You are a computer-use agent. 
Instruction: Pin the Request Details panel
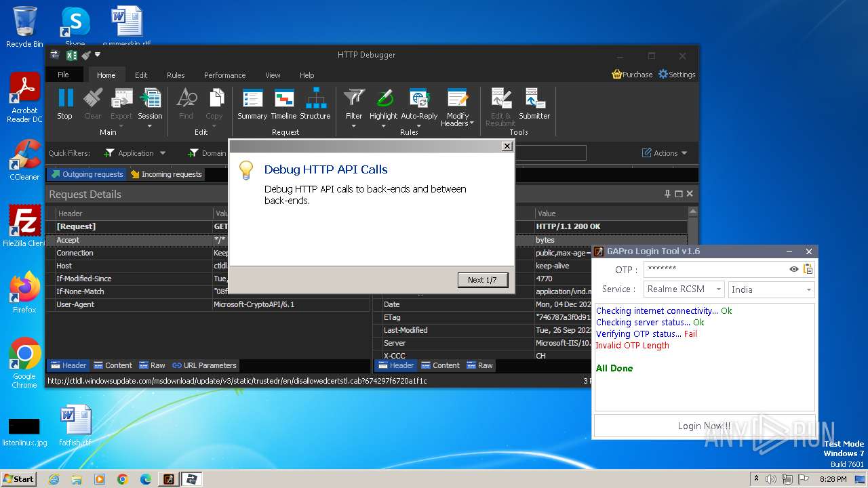click(x=667, y=194)
